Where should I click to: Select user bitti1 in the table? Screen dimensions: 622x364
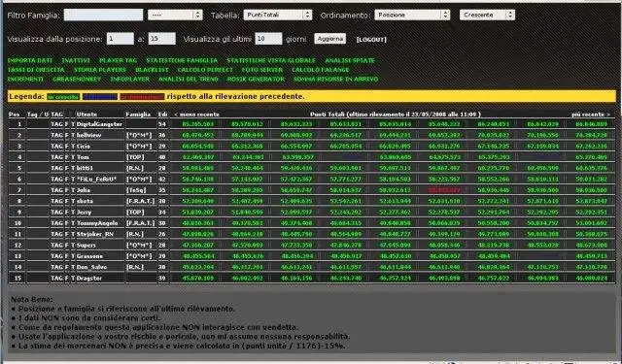coord(85,168)
